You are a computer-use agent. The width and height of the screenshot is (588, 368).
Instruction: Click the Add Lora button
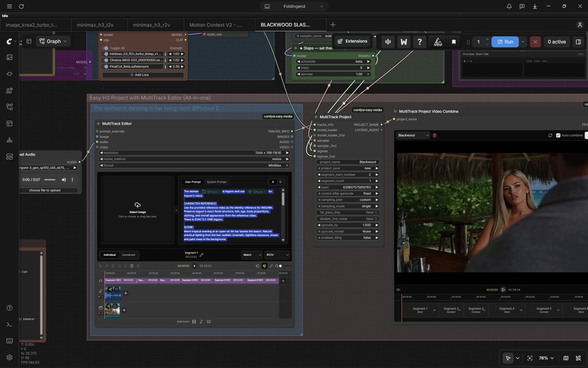coord(143,75)
